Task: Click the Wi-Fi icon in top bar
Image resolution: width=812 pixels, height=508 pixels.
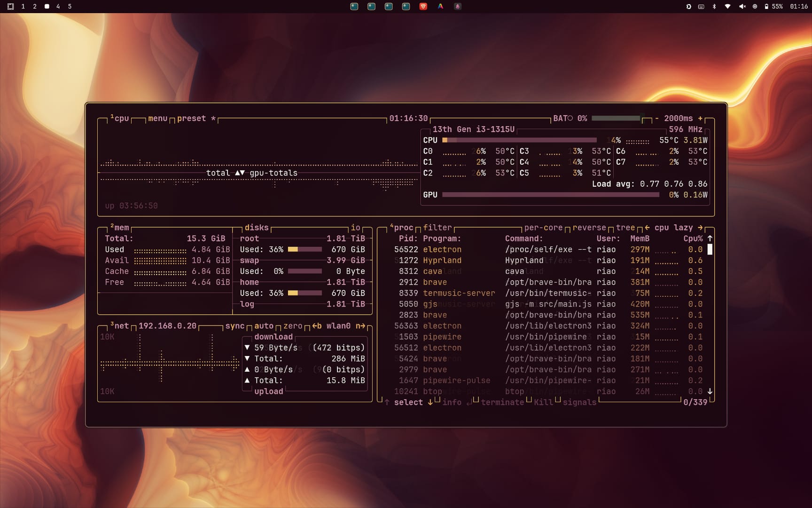Action: point(727,7)
